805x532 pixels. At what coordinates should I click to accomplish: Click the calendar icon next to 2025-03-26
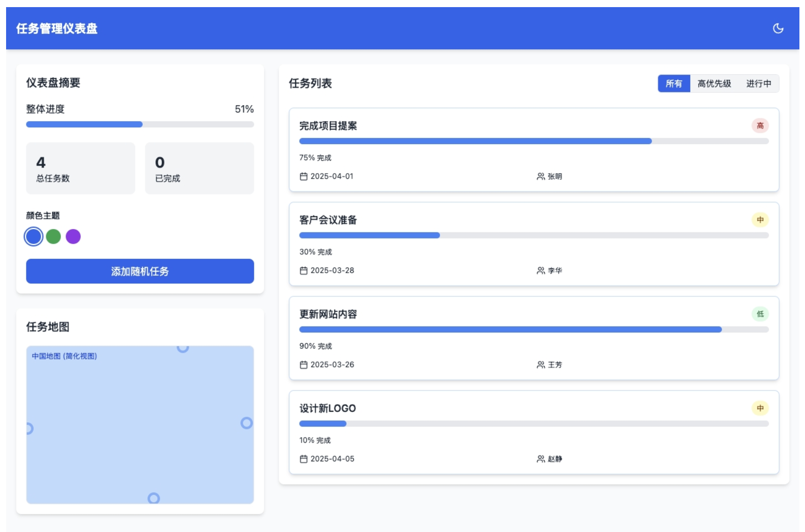pyautogui.click(x=304, y=365)
